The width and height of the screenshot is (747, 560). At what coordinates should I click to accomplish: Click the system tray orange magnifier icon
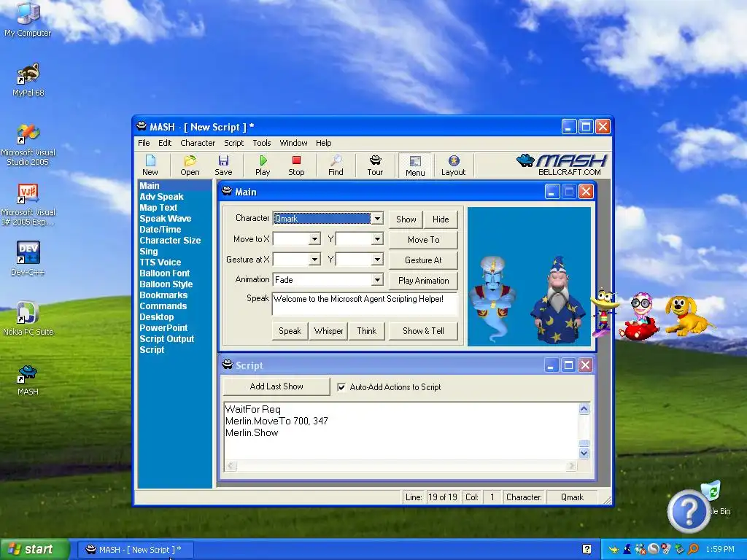(x=693, y=549)
